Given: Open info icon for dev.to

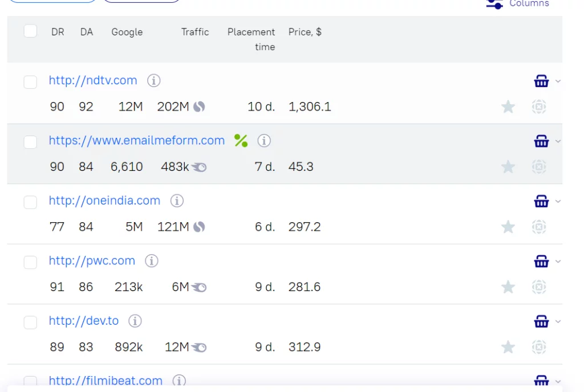Looking at the screenshot, I should (135, 321).
